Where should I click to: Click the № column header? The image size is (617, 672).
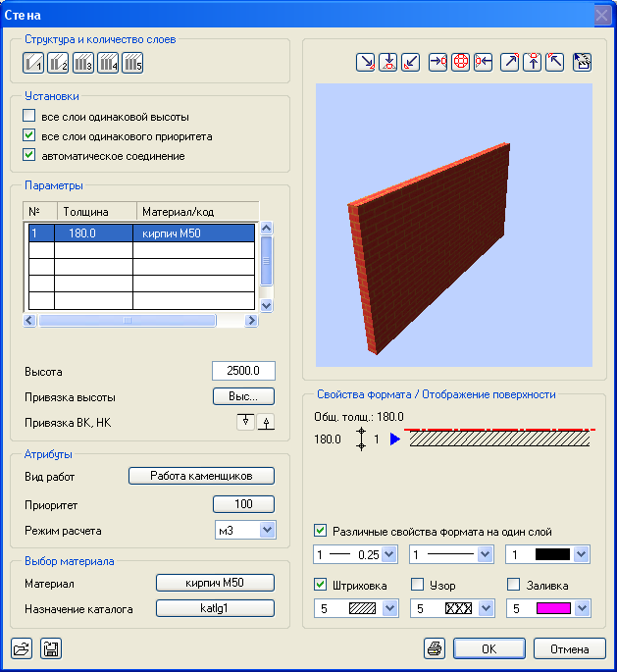[x=40, y=211]
